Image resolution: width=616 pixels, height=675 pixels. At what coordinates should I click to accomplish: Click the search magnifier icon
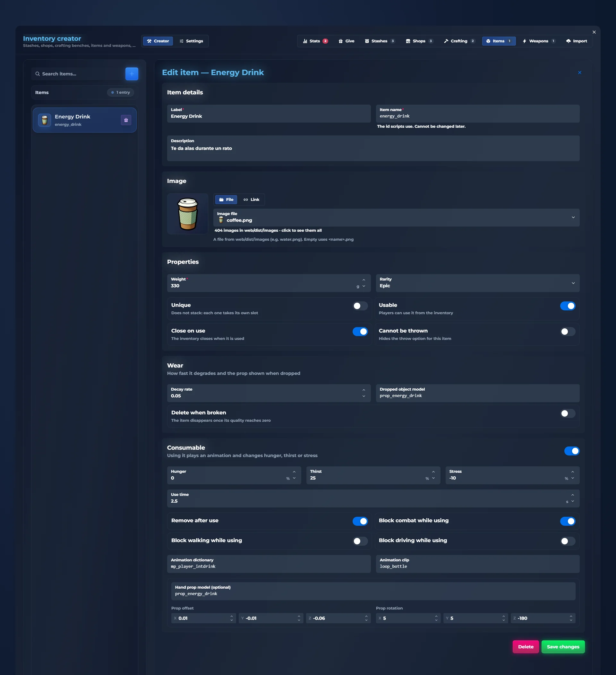click(x=38, y=74)
